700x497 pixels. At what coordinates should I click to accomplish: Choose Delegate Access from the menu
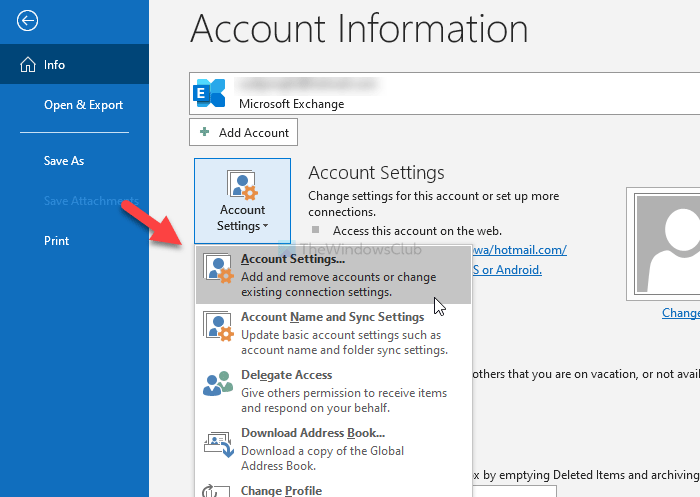(x=286, y=375)
